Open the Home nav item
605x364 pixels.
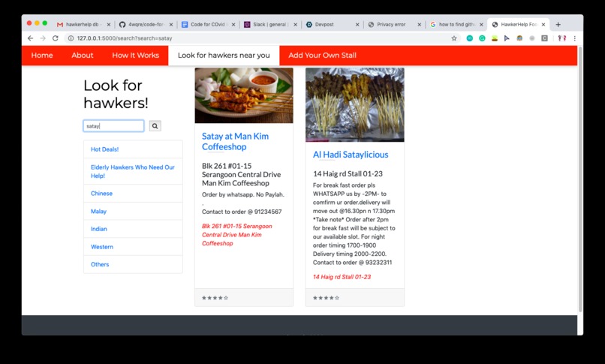click(42, 55)
